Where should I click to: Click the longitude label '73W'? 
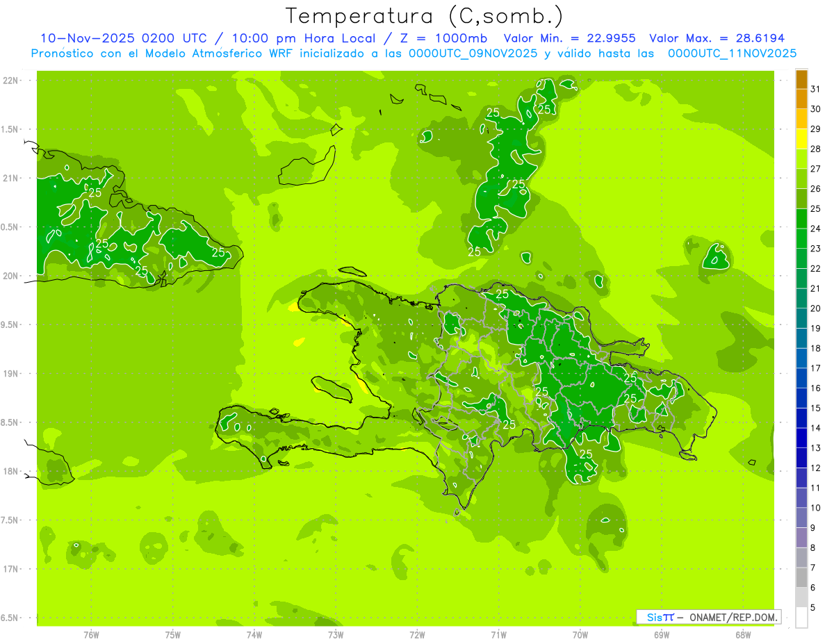(336, 634)
